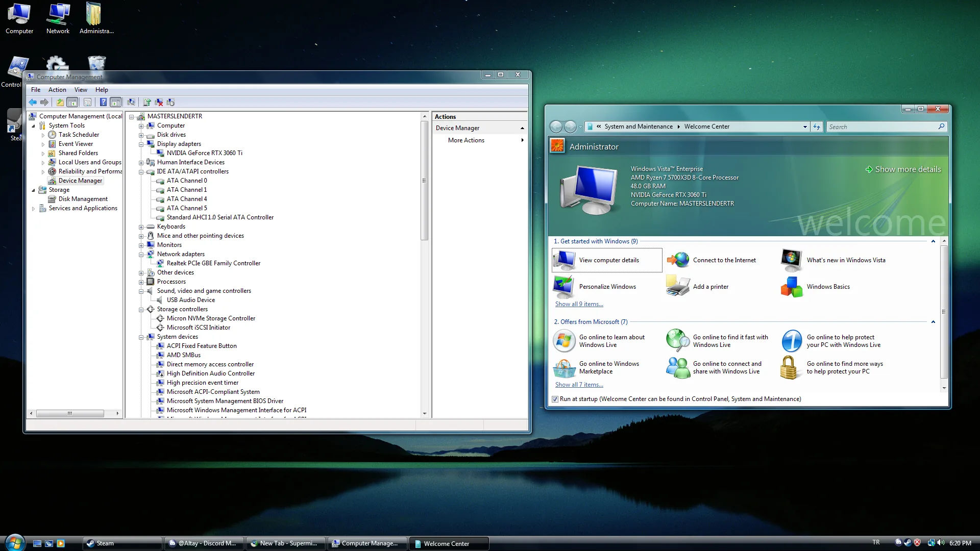Open Add a printer item

(697, 287)
